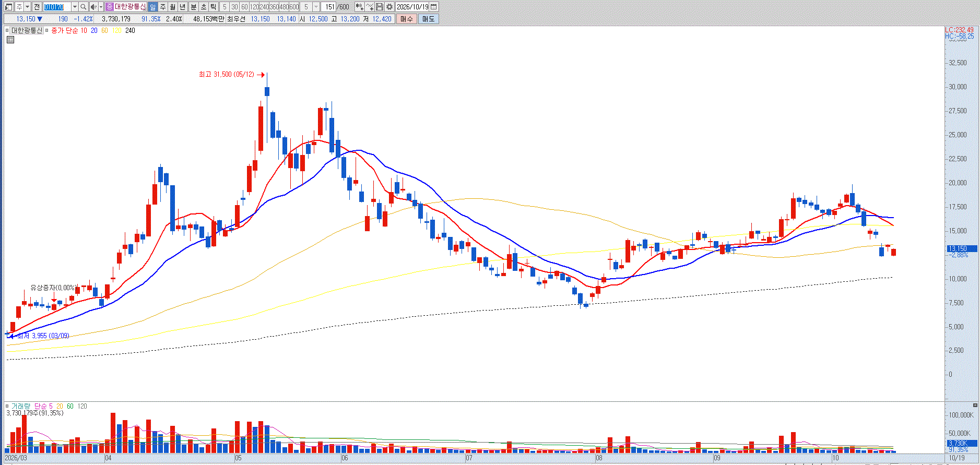The image size is (980, 465).
Task: Expand the 주 type dropdown arrow
Action: click(x=27, y=7)
